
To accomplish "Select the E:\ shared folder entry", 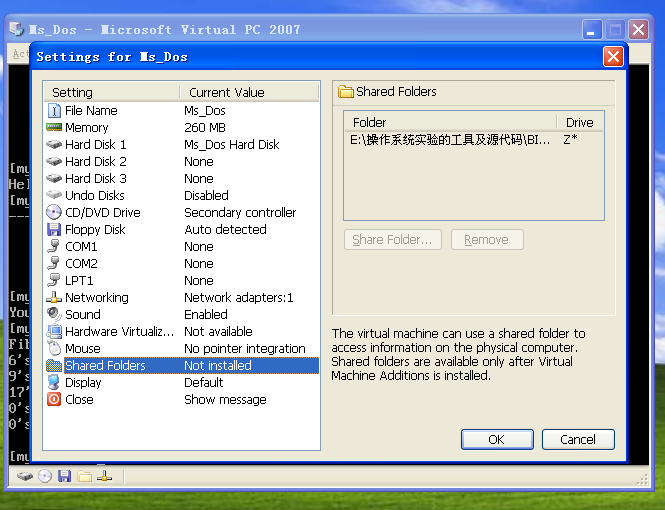I will tap(450, 139).
